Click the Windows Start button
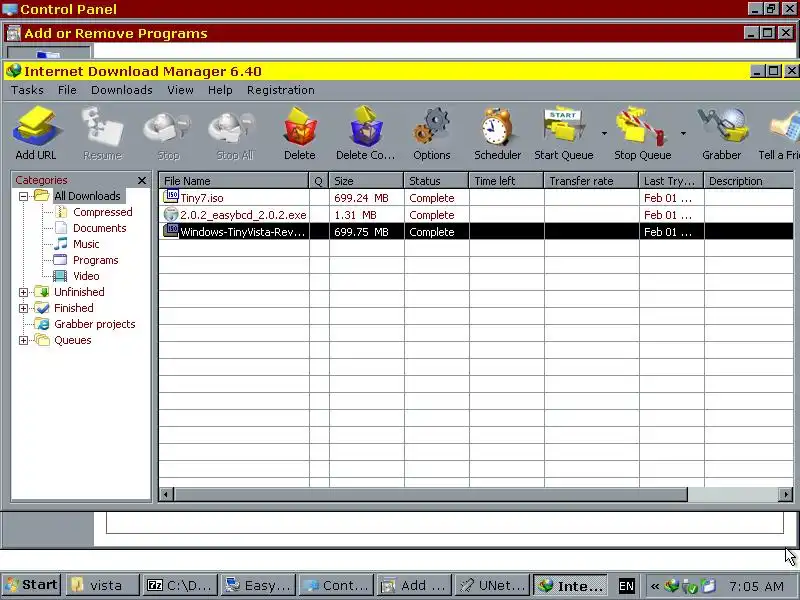The width and height of the screenshot is (800, 600). point(31,585)
